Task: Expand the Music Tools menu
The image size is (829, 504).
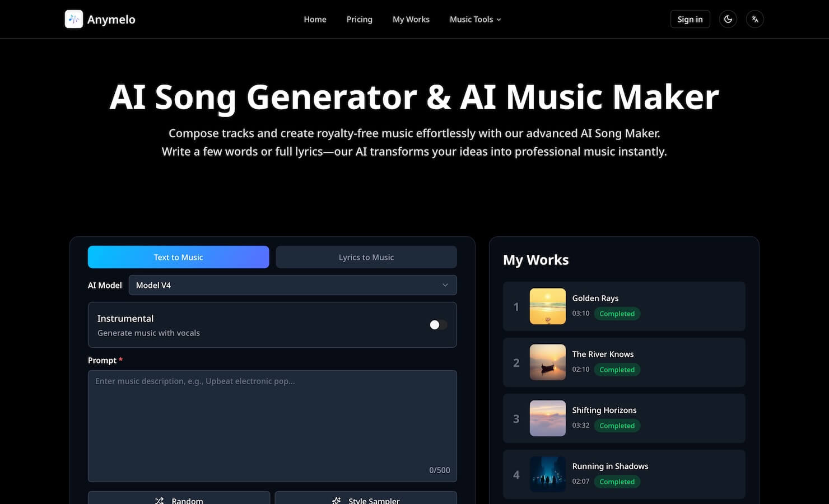Action: (x=475, y=19)
